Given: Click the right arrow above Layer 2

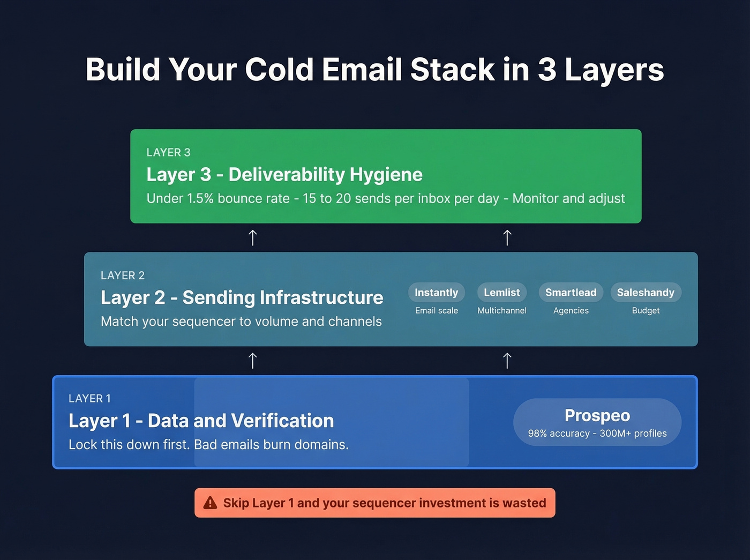Looking at the screenshot, I should (507, 237).
